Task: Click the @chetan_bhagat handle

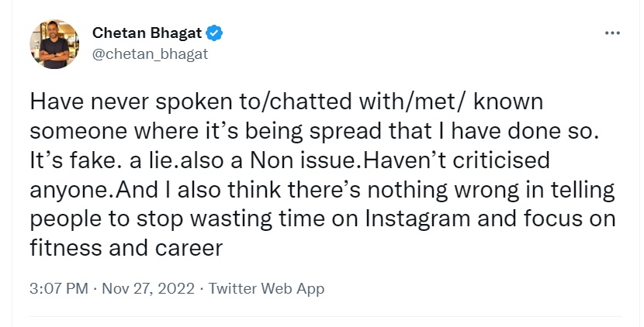Action: point(150,55)
